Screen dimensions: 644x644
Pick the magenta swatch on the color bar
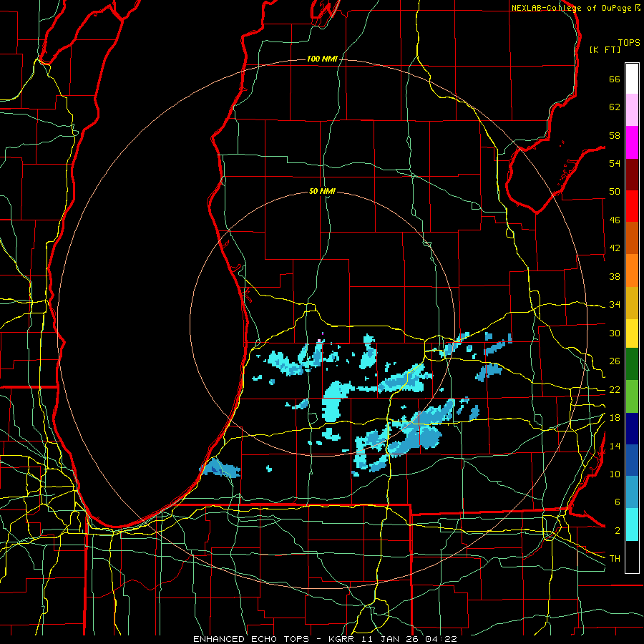pyautogui.click(x=632, y=142)
